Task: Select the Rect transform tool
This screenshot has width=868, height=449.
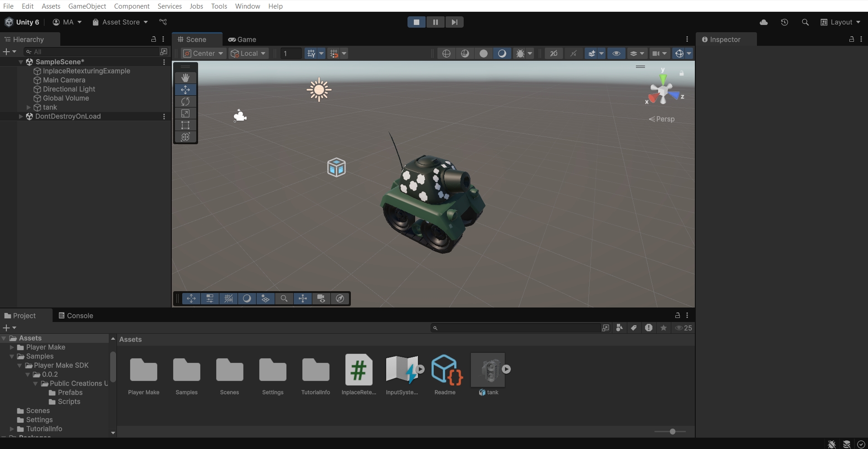Action: 185,125
